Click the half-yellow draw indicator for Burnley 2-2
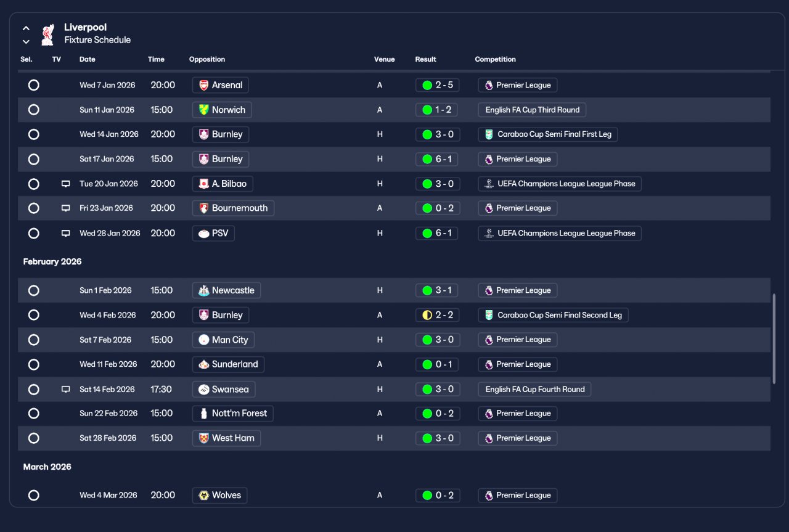This screenshot has height=532, width=789. 427,315
